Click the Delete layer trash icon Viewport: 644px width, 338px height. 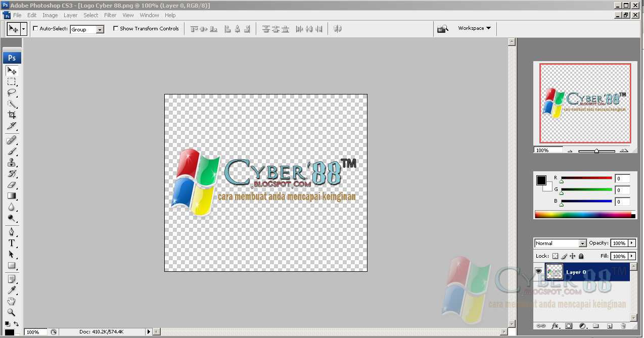click(x=623, y=326)
